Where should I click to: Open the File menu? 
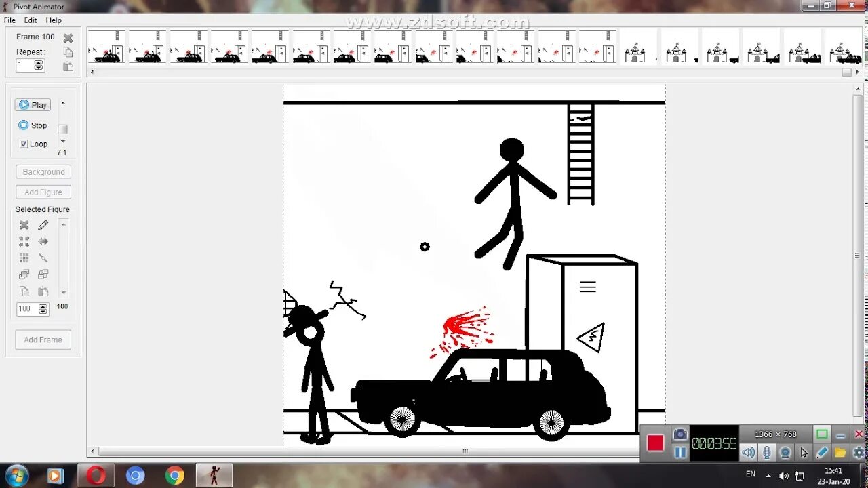coord(9,20)
